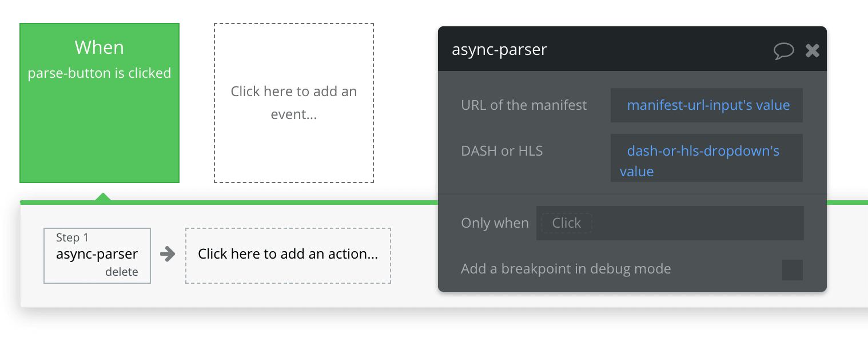Click the "URL of the manifest" label
Screen dimensions: 868x341
[524, 105]
